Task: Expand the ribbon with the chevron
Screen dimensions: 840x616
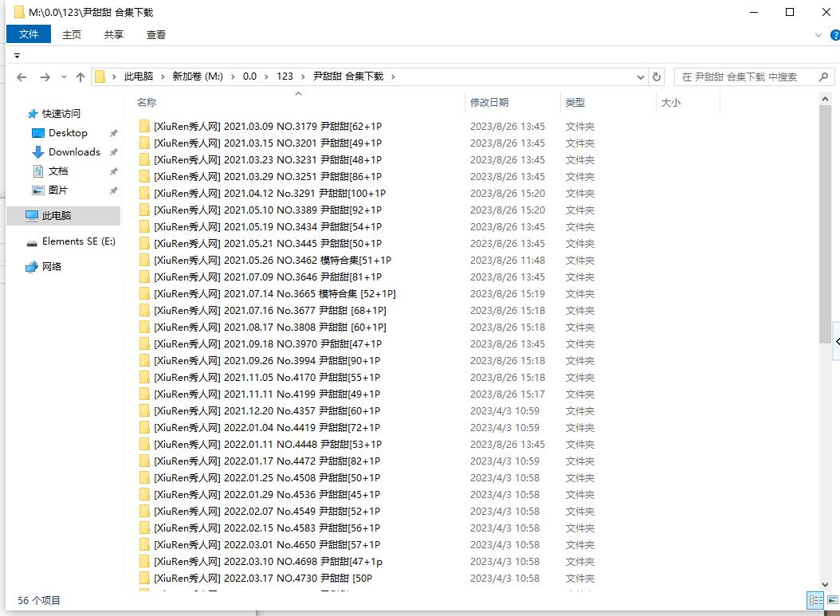Action: [x=818, y=35]
